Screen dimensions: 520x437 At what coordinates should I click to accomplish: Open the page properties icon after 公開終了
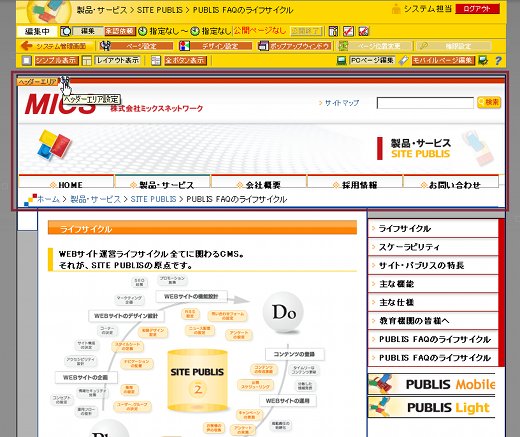[333, 31]
